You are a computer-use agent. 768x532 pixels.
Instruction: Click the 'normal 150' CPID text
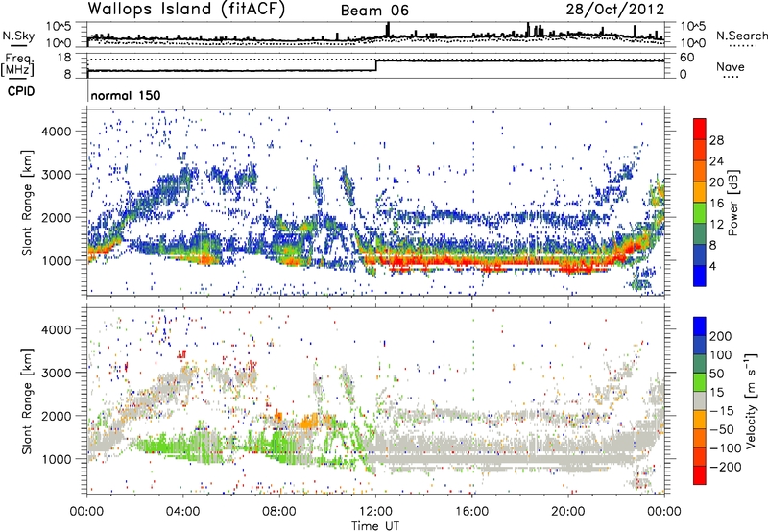(126, 95)
